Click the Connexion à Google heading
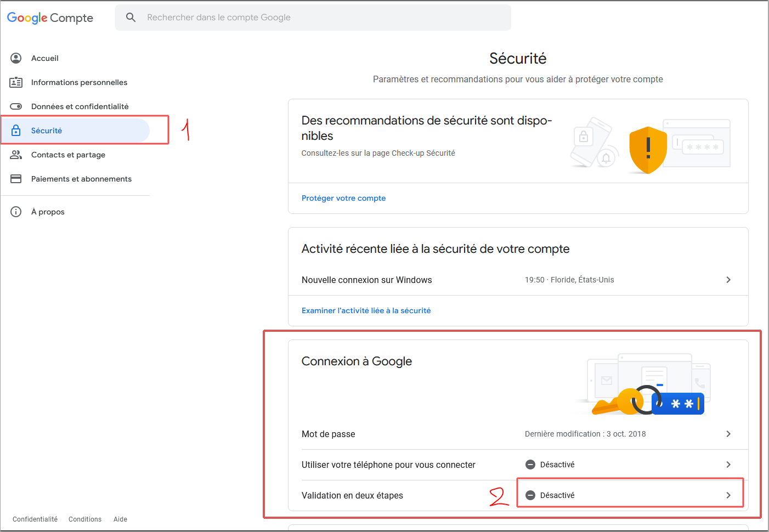 357,361
